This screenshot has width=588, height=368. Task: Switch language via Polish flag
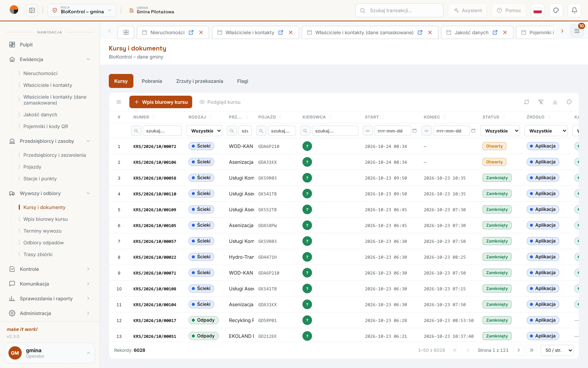537,10
